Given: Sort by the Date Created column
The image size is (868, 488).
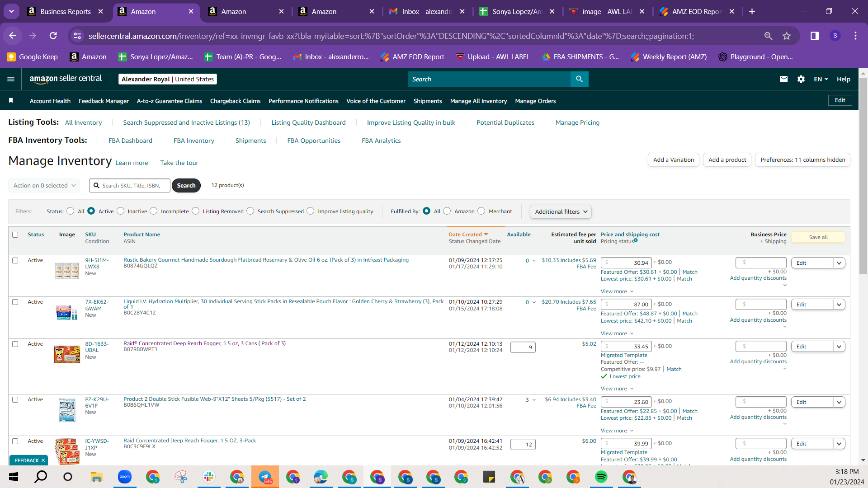Looking at the screenshot, I should point(468,235).
